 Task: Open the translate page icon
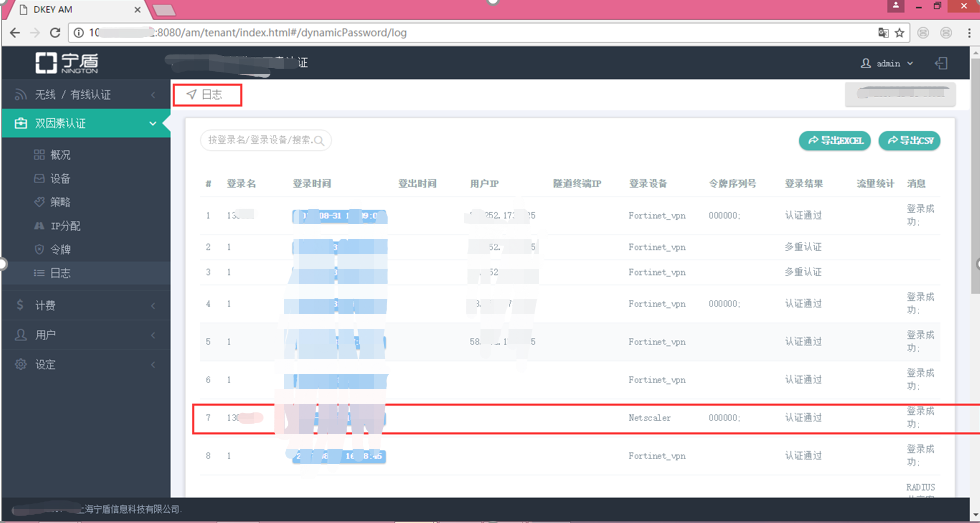click(x=883, y=32)
